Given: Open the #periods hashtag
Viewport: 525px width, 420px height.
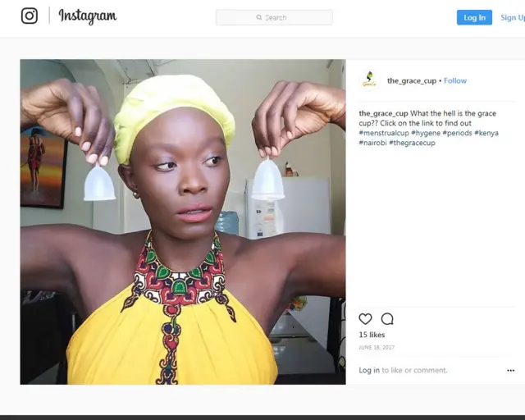Looking at the screenshot, I should (457, 133).
